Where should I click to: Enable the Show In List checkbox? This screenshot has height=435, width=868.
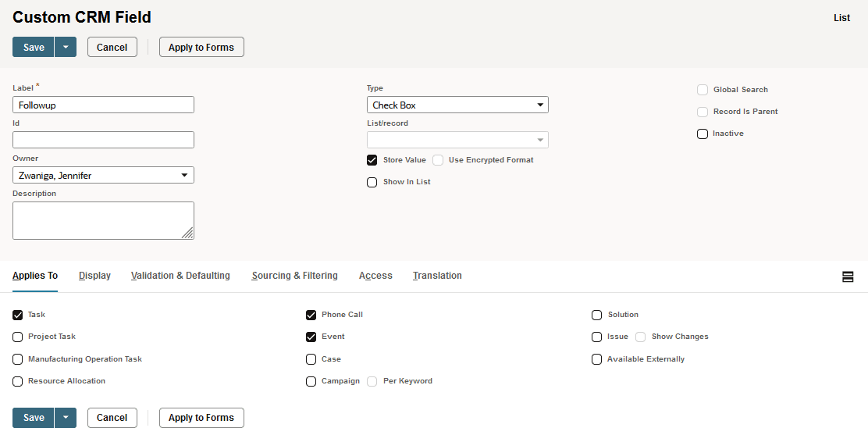tap(372, 182)
